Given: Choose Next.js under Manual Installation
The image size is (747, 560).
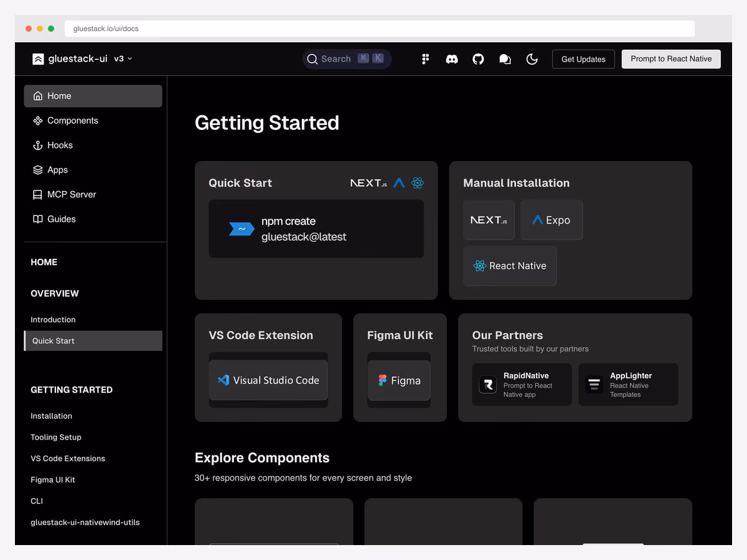Looking at the screenshot, I should pos(489,220).
